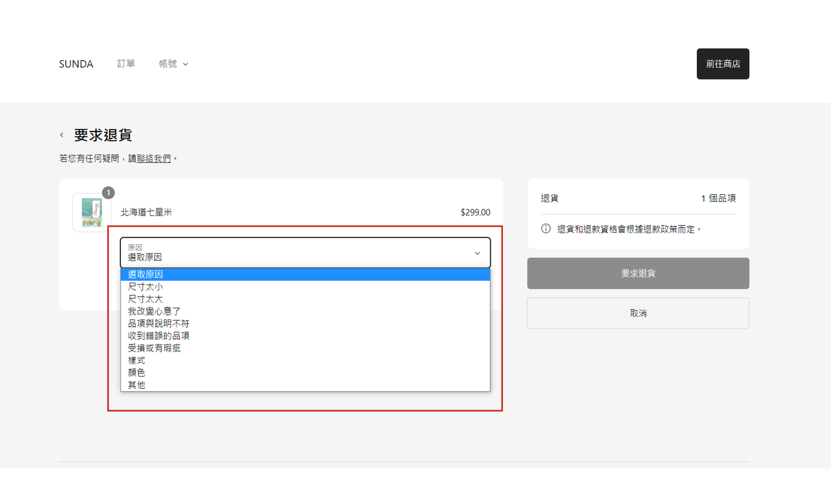Choose 其他 as return reason
Image resolution: width=831 pixels, height=504 pixels.
point(137,385)
